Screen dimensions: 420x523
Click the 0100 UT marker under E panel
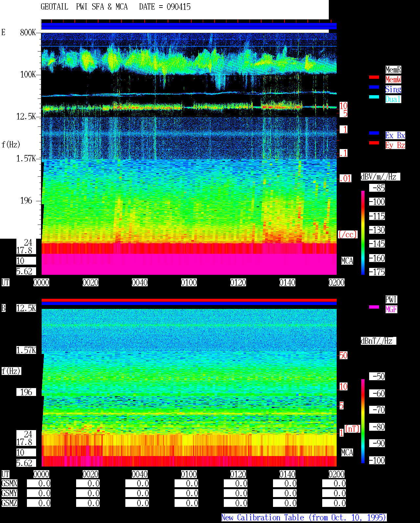189,282
